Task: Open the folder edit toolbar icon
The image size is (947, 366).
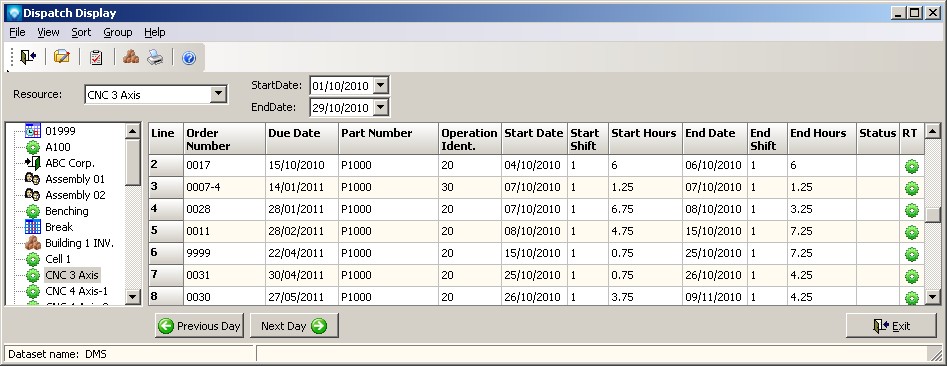Action: (62, 57)
